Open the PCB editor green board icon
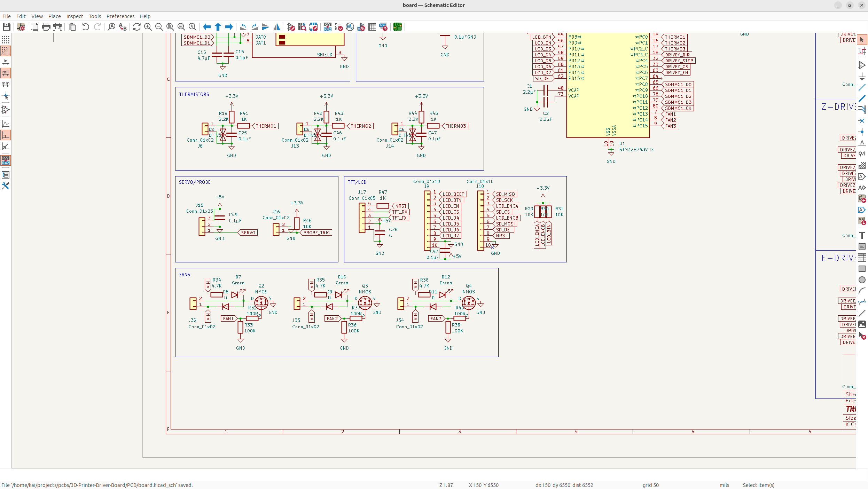This screenshot has height=489, width=868. pos(398,27)
